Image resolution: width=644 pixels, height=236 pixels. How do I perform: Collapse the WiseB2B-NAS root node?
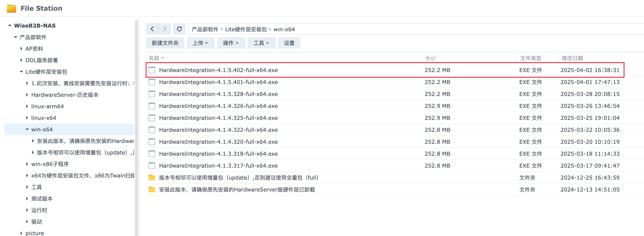[10, 26]
